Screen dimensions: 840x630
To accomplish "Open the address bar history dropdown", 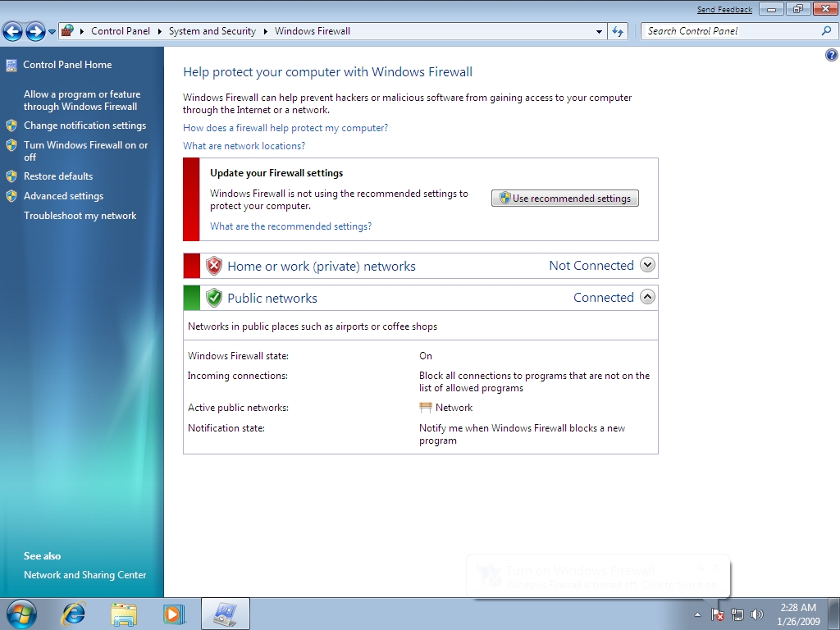I will [600, 31].
